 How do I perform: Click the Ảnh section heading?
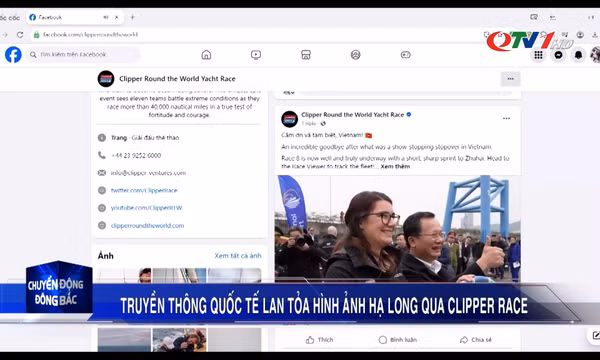[106, 256]
